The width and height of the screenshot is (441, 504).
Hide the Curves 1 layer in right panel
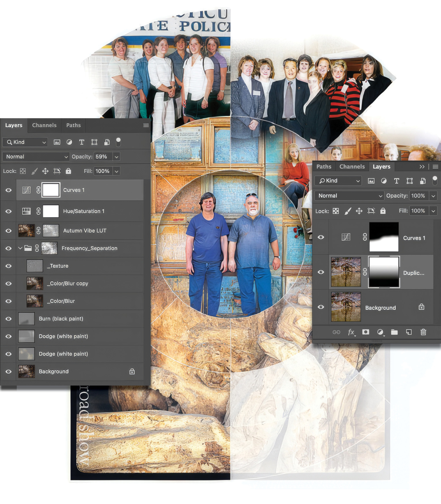pyautogui.click(x=321, y=237)
